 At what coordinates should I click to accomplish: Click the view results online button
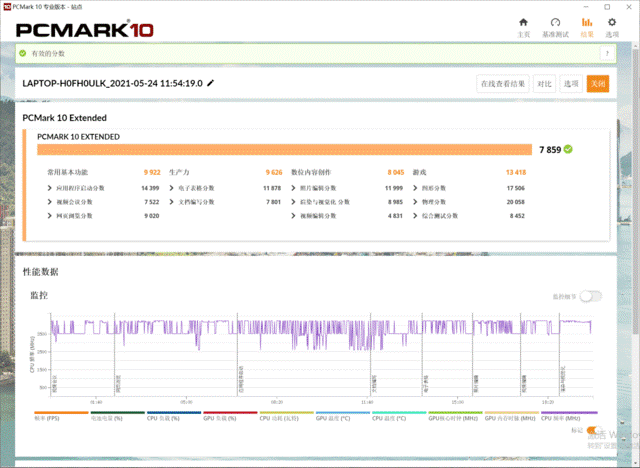[x=503, y=84]
